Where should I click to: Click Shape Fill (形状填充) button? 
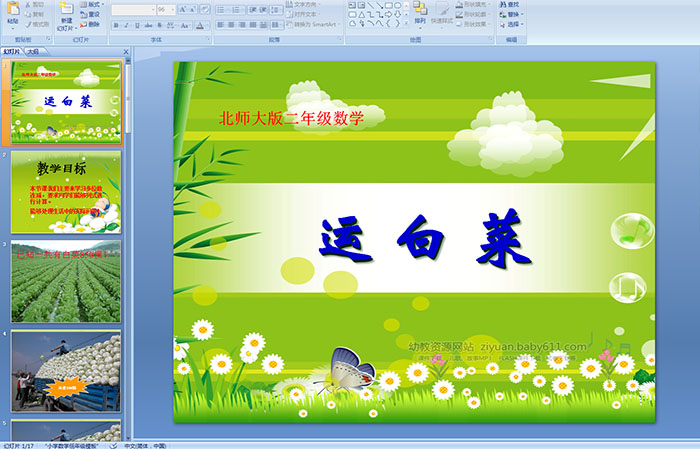click(x=473, y=4)
